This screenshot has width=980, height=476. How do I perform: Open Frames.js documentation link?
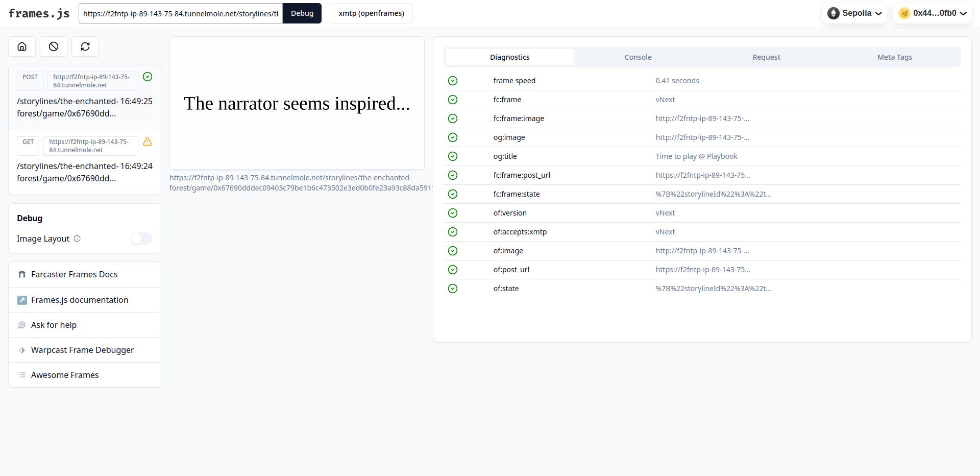coord(85,300)
